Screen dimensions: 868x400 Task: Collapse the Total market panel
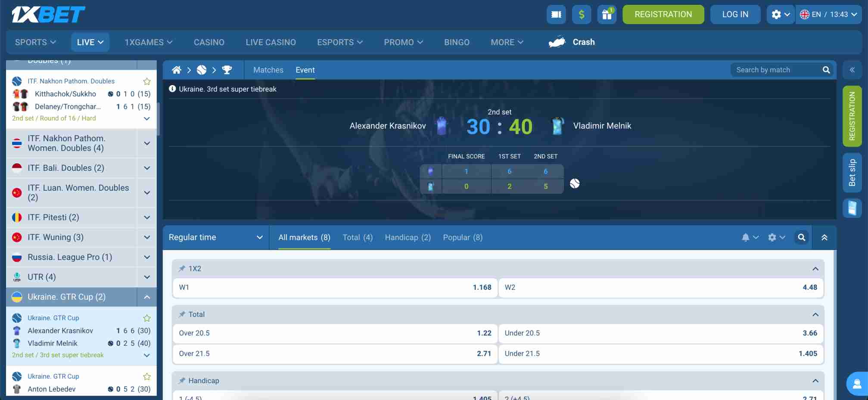(x=815, y=315)
